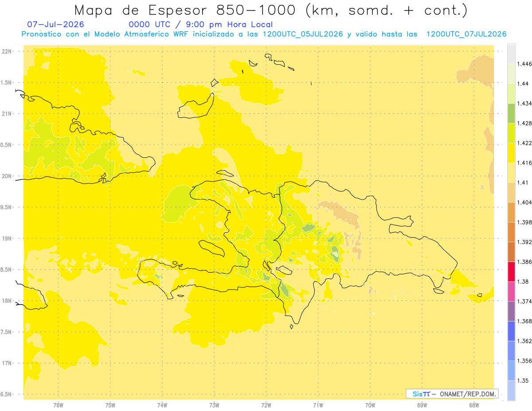This screenshot has height=411, width=532.
Task: Click the green 1.428–1.434 legend color band
Action: (x=511, y=113)
